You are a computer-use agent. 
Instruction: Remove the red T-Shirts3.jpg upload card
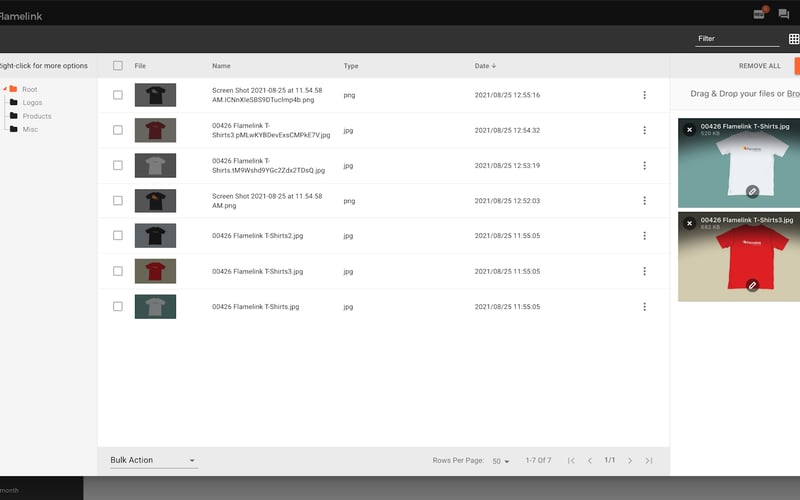click(689, 223)
